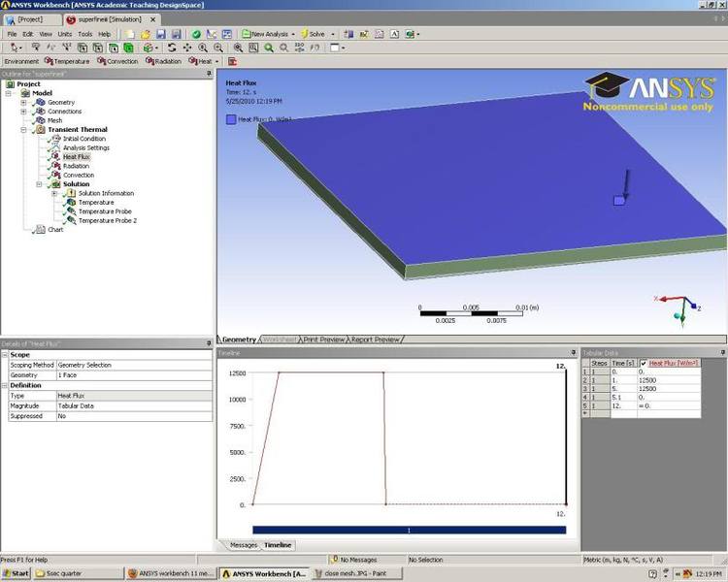728x582 pixels.
Task: Collapse the Transient Thermal tree node
Action: pyautogui.click(x=23, y=129)
